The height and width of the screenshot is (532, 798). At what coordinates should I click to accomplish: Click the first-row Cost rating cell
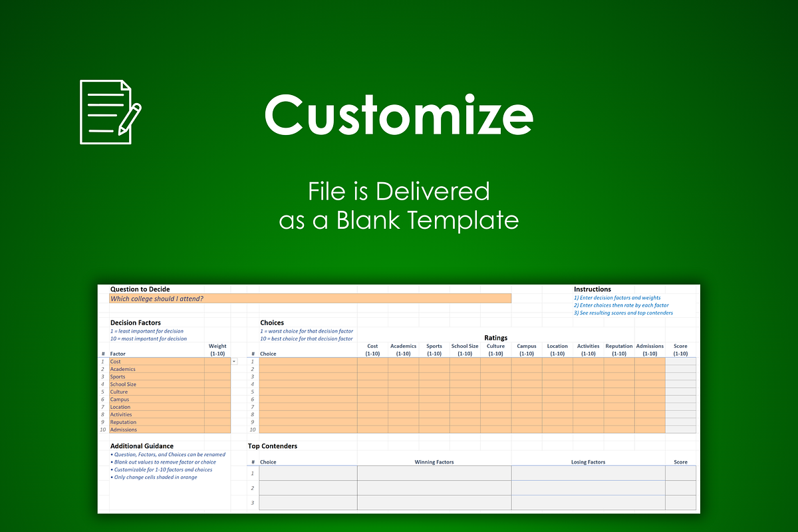coord(372,361)
